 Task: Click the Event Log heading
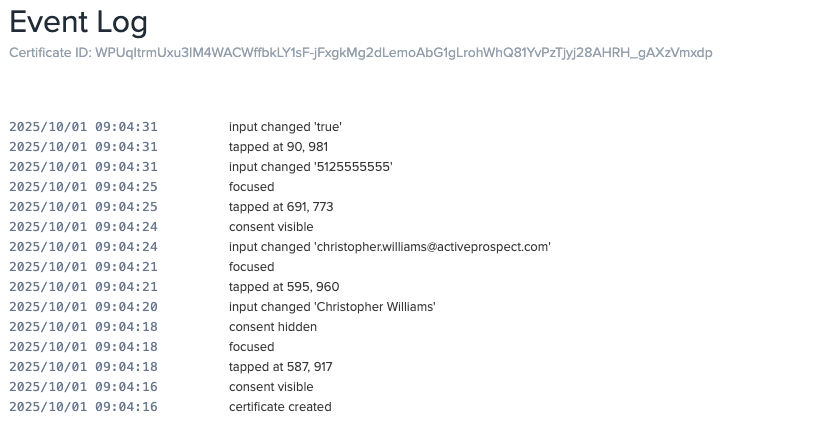pos(78,22)
